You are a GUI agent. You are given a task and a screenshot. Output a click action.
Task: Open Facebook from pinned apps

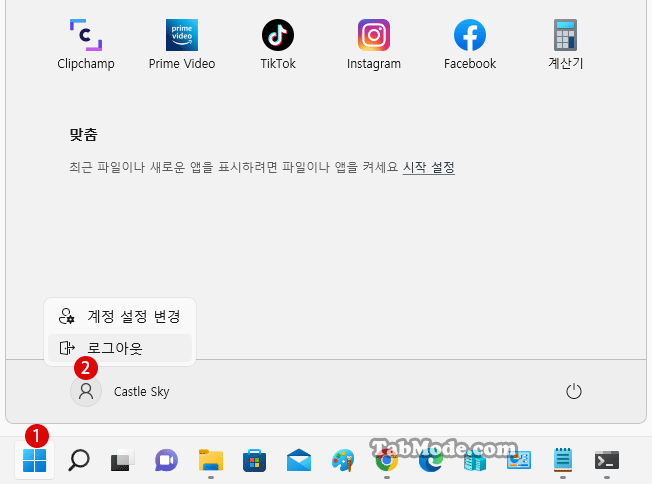(x=470, y=44)
